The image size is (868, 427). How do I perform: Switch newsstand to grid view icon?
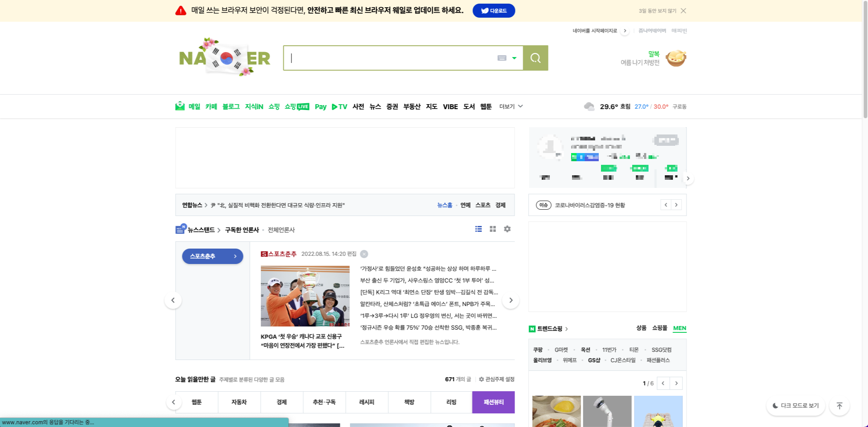point(493,229)
